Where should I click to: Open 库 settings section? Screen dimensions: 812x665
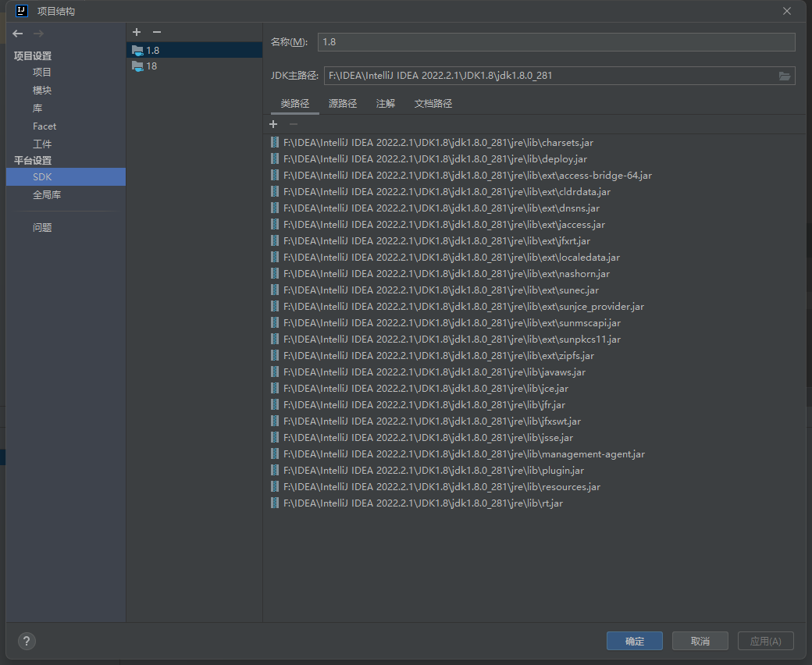click(x=37, y=108)
